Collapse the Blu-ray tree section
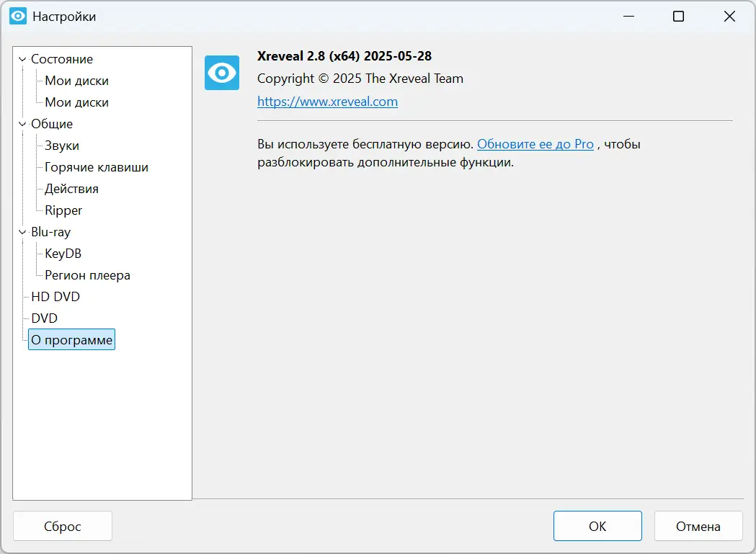Screen dimensions: 756x554 pyautogui.click(x=22, y=233)
